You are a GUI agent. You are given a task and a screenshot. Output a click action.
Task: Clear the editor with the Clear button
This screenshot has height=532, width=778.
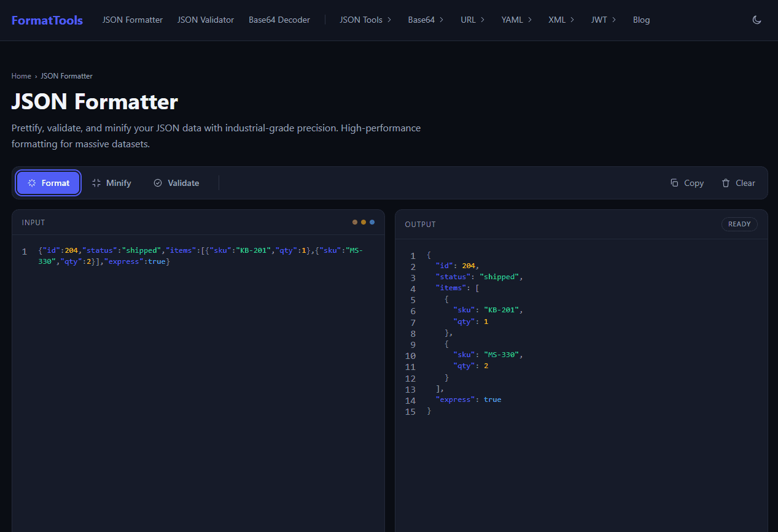pyautogui.click(x=738, y=183)
